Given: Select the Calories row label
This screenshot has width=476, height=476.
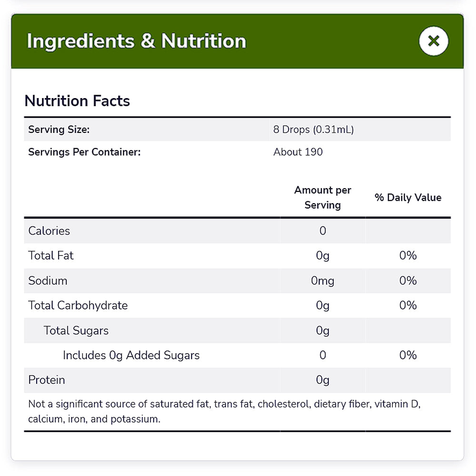Looking at the screenshot, I should pos(49,231).
